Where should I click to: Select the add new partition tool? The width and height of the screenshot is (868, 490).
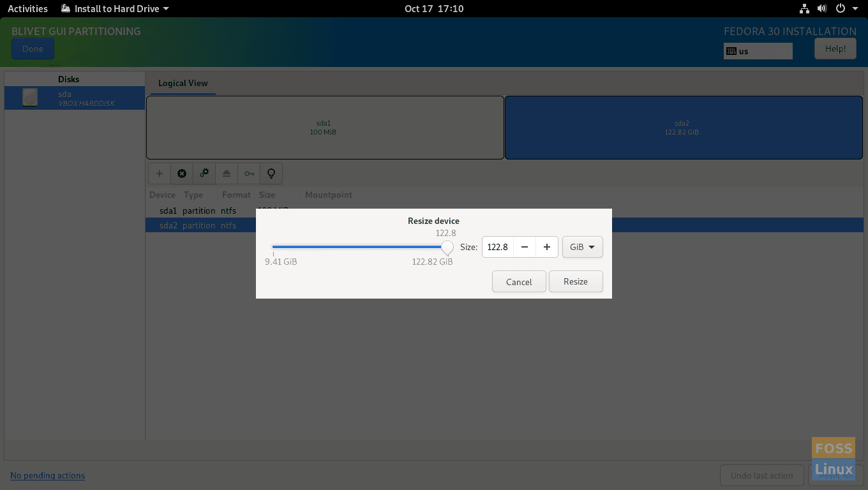pos(159,173)
